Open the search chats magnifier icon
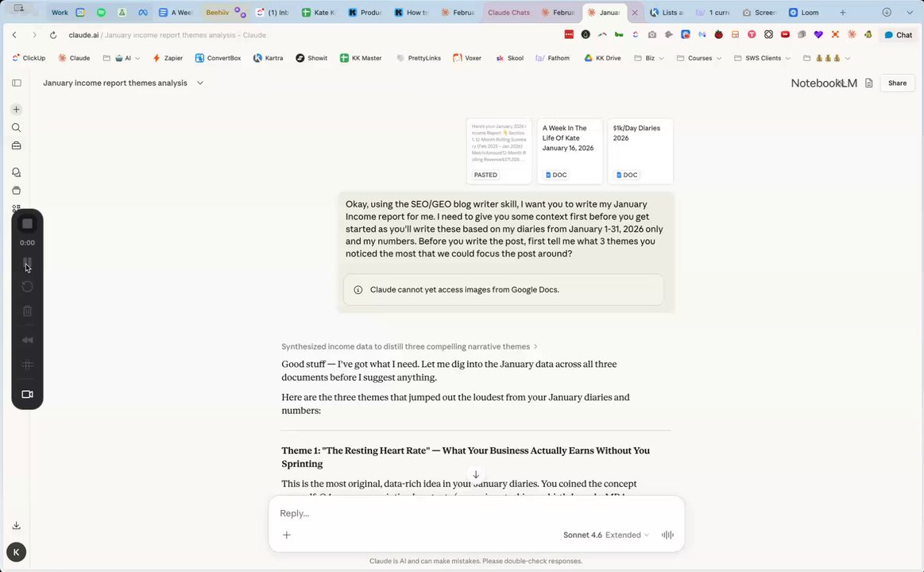Screen dimensions: 924x572 coord(17,128)
